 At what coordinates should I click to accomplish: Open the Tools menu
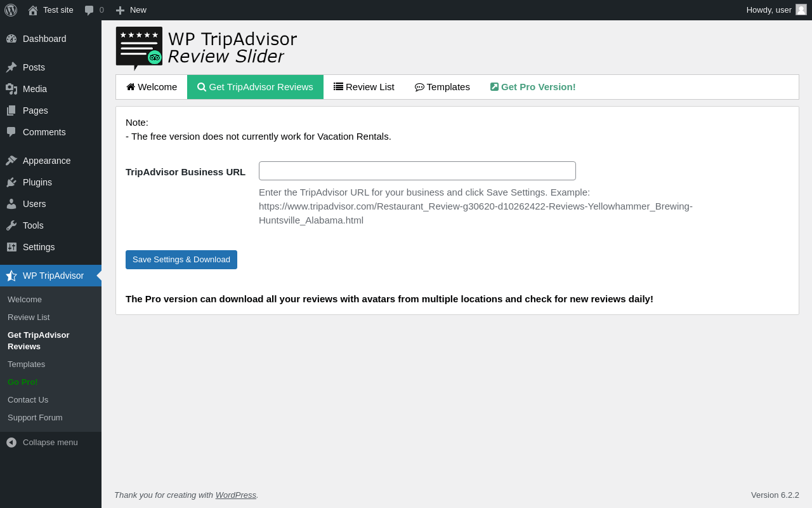tap(51, 225)
